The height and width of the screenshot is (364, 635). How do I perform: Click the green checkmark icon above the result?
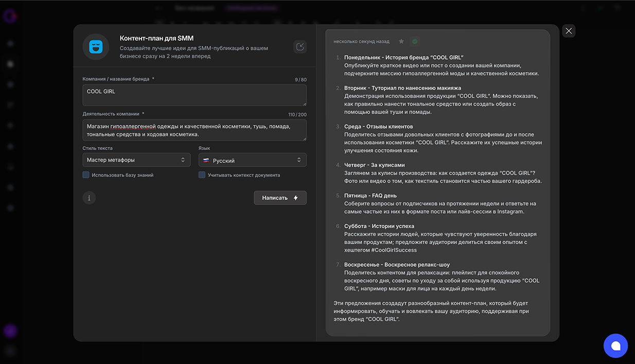coord(415,41)
